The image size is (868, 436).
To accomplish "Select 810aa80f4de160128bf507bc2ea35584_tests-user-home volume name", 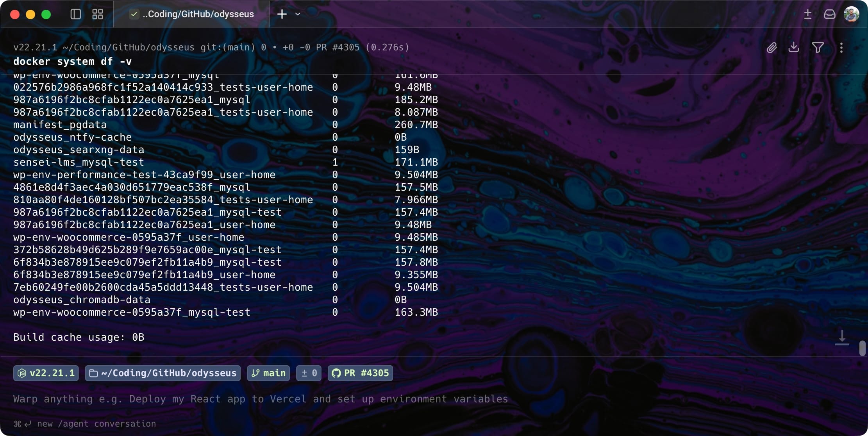I will (163, 200).
